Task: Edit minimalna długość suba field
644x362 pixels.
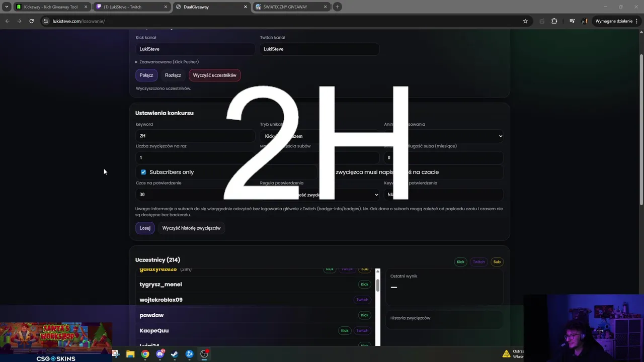Action: coord(443,157)
